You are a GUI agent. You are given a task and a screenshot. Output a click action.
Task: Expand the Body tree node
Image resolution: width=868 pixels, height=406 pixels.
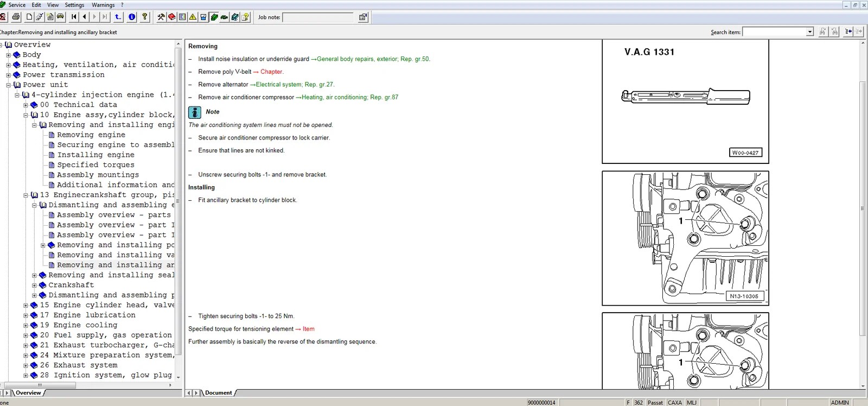(8, 55)
